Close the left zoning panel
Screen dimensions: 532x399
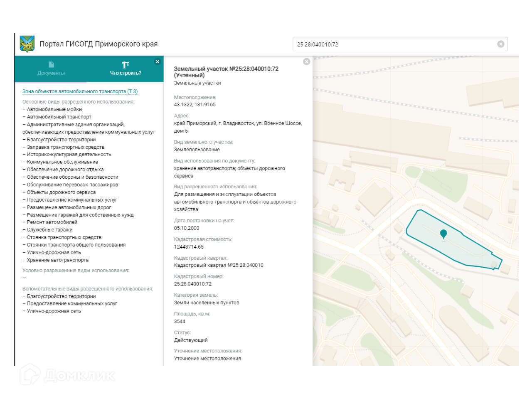tap(158, 62)
